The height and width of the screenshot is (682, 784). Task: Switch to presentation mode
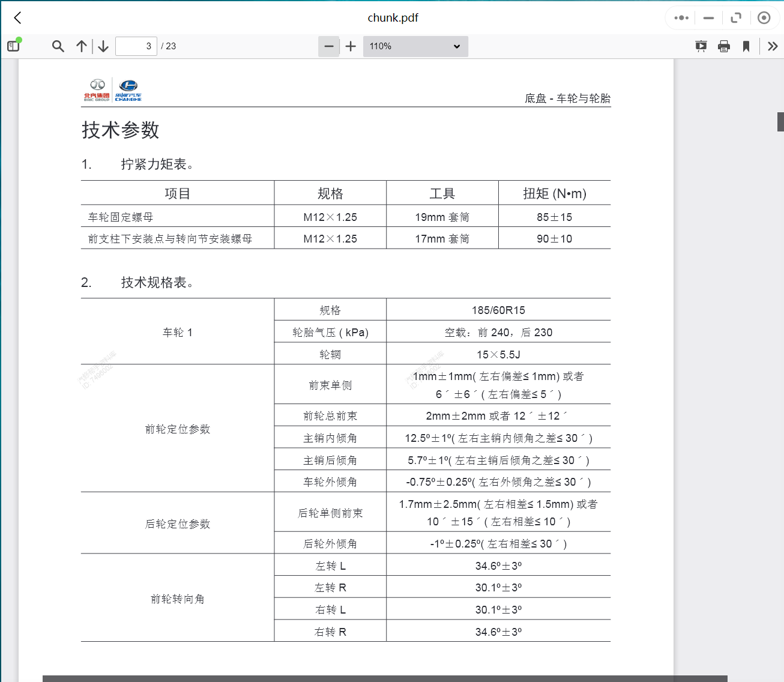click(701, 46)
